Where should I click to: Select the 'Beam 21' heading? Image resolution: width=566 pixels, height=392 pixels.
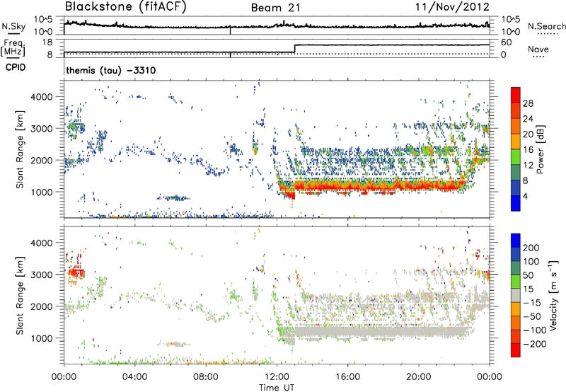275,8
